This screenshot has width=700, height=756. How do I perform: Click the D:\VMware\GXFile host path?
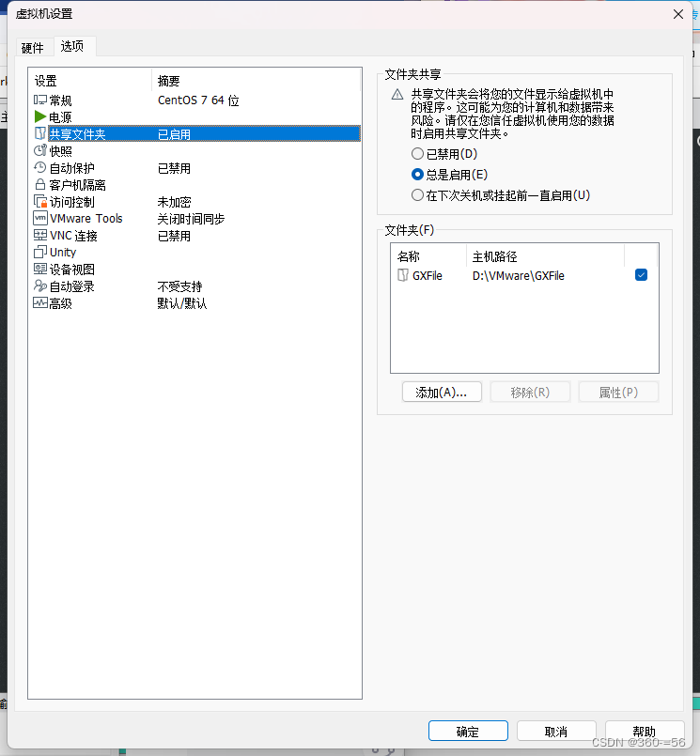tap(518, 276)
